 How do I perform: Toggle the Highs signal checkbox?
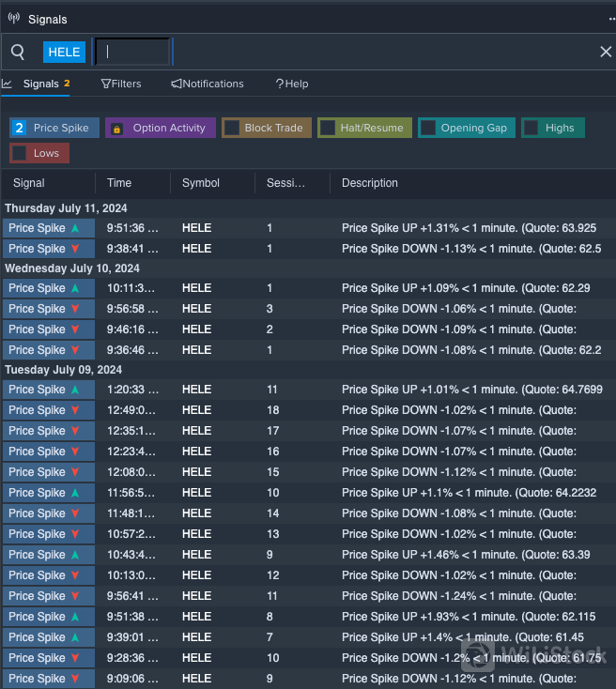[x=531, y=129]
